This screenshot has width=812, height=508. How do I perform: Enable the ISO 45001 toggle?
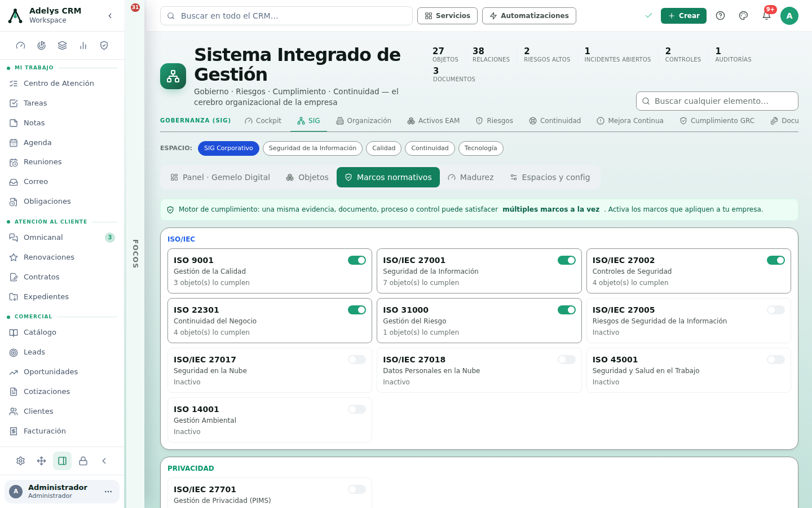(x=776, y=360)
